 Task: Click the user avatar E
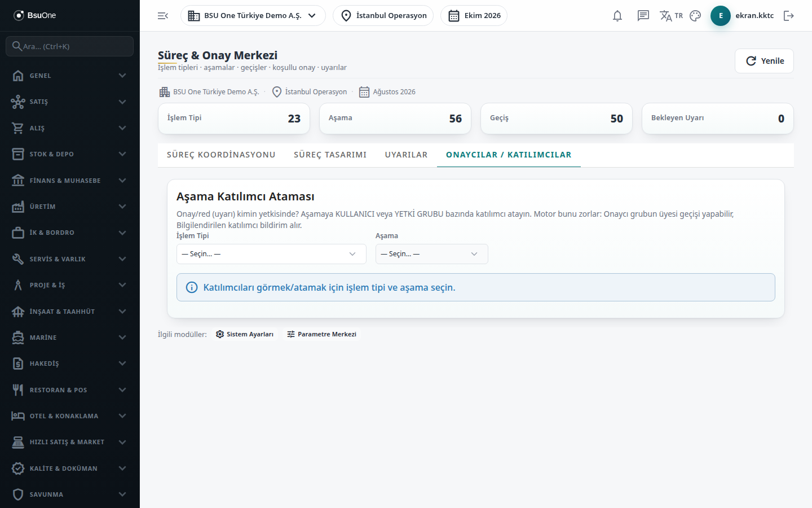(x=721, y=16)
